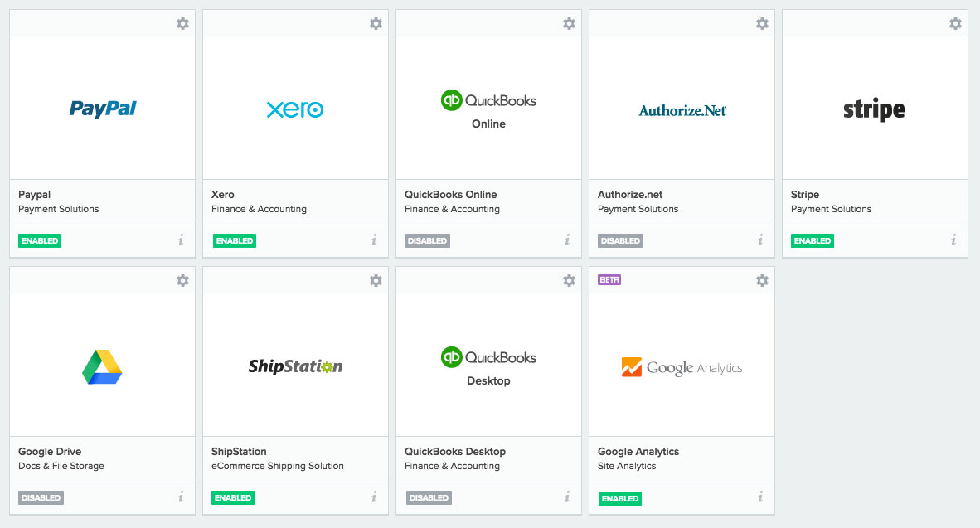980x528 pixels.
Task: Select the QuickBooks Desktop logo
Action: click(488, 367)
